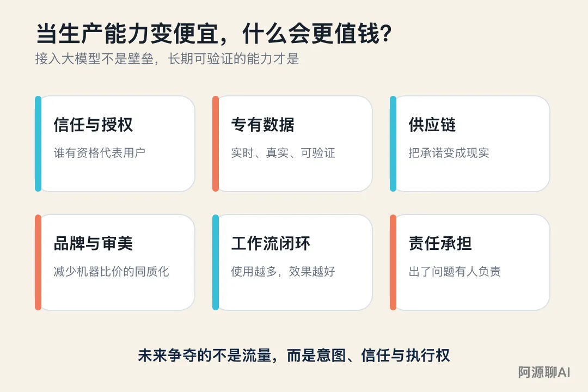Image resolution: width=588 pixels, height=392 pixels.
Task: Click the 阿源聊AI watermark
Action: tap(544, 372)
